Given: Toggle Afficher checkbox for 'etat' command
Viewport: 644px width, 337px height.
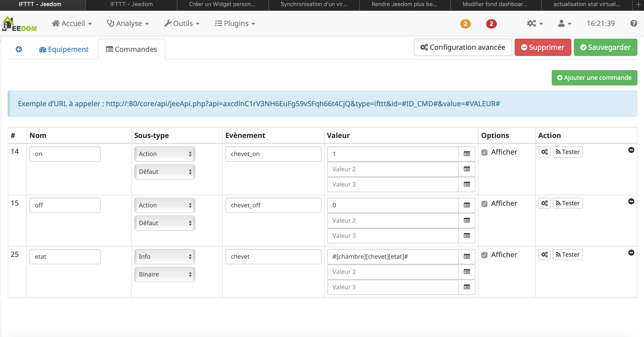Looking at the screenshot, I should (x=484, y=255).
